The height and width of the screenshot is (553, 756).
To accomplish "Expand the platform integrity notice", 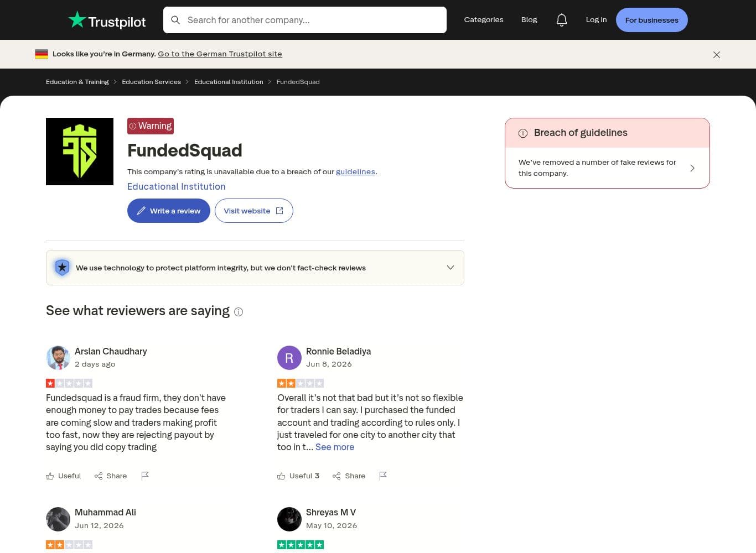I will coord(451,268).
